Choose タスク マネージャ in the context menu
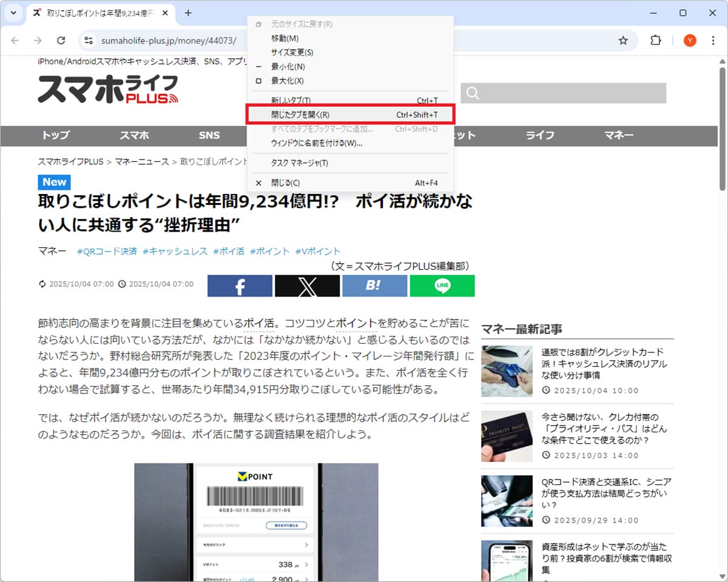 [299, 163]
